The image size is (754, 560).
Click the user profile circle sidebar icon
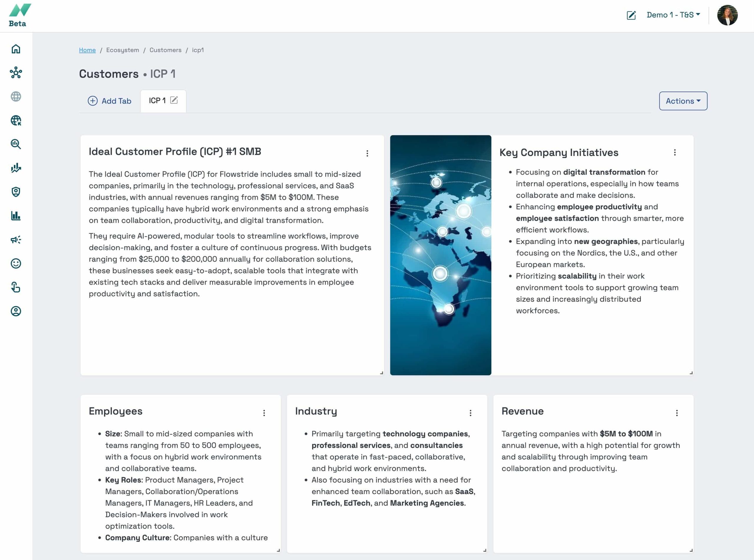tap(16, 311)
